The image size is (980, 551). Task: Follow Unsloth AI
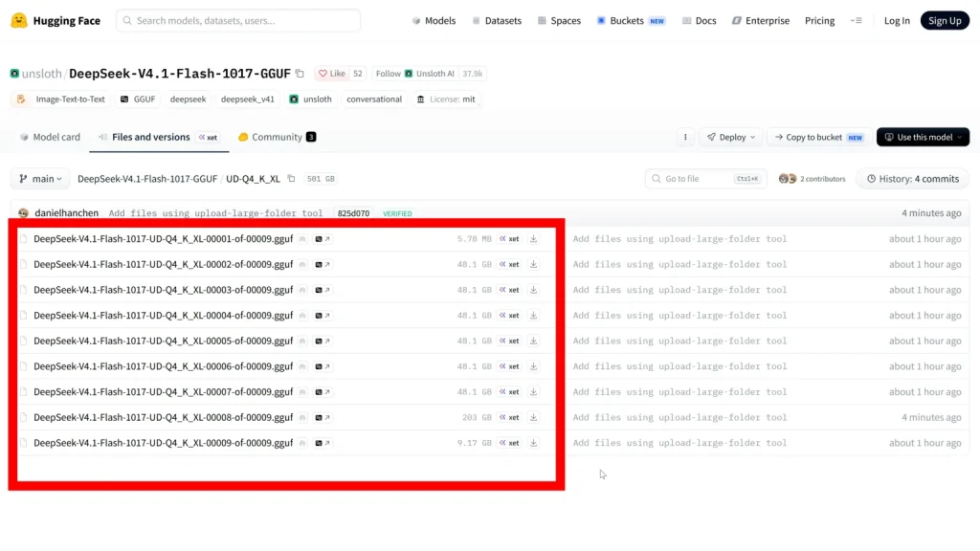point(415,74)
